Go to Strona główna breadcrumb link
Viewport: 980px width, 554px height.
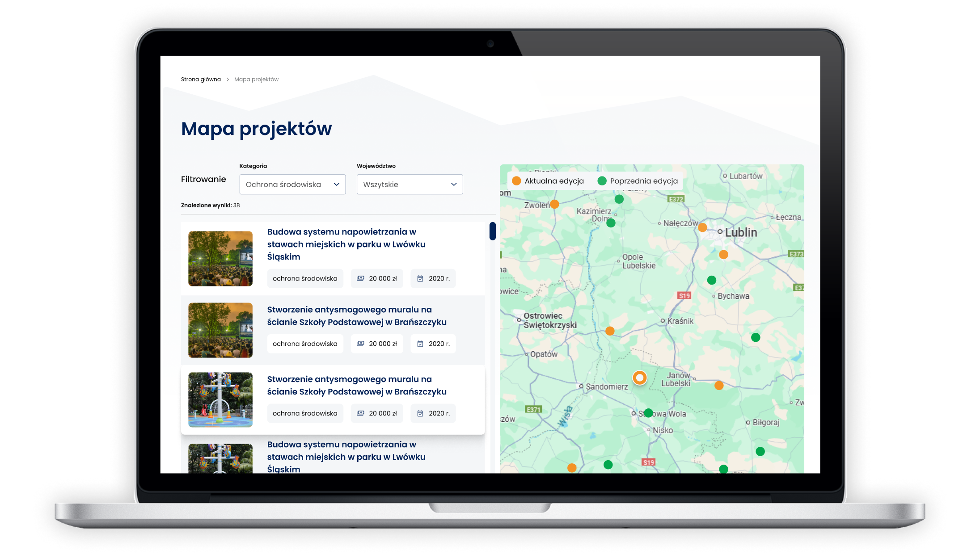[201, 80]
